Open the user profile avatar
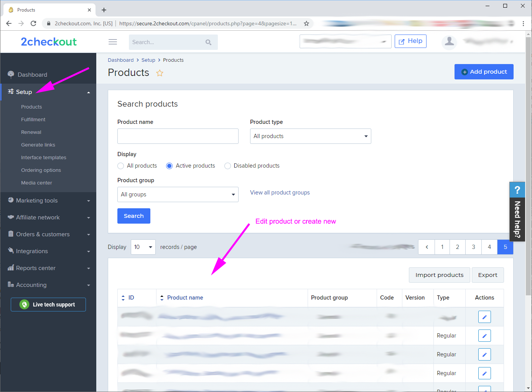532x392 pixels. click(449, 41)
